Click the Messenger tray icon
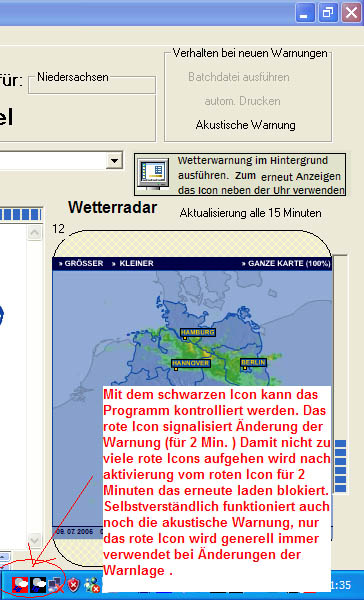The width and height of the screenshot is (364, 600). (x=92, y=585)
